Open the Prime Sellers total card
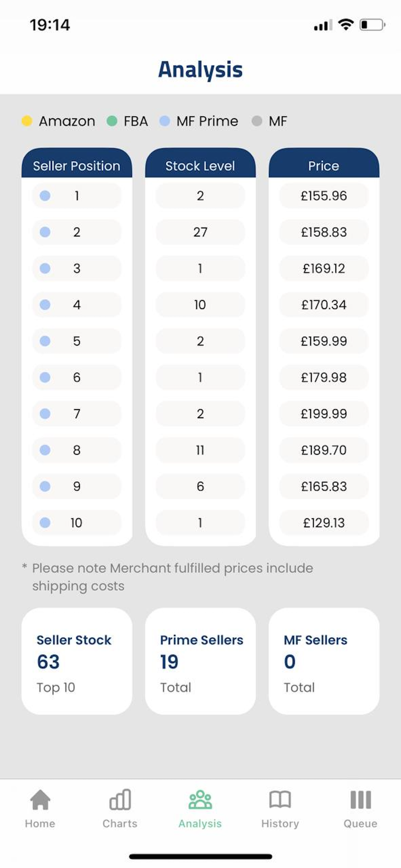 point(200,661)
